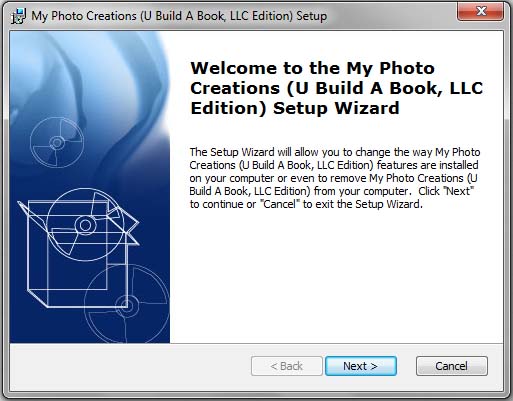Click the center hub of the bottom CD graphic
The height and width of the screenshot is (401, 513).
tap(127, 305)
